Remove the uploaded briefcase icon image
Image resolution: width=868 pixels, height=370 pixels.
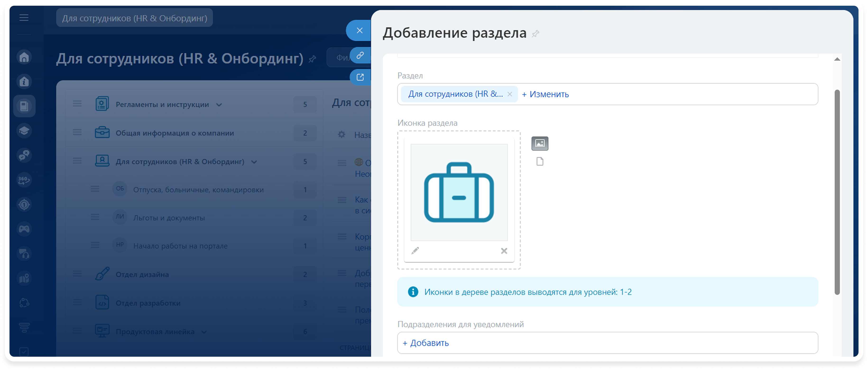(x=504, y=251)
